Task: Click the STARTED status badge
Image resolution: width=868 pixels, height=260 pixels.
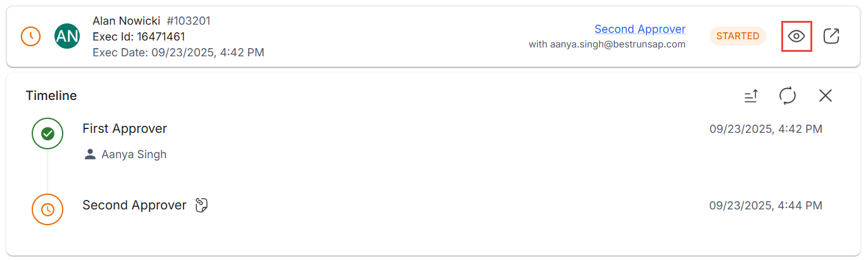Action: 738,36
